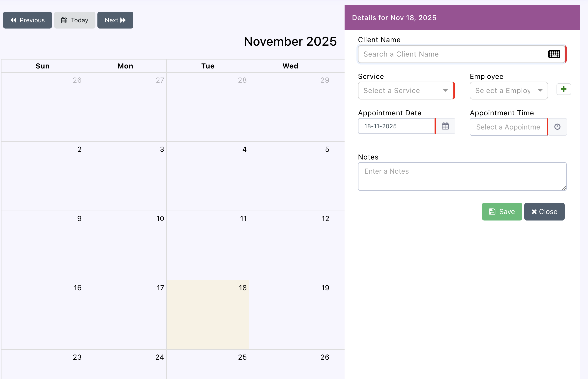Close the appointment details panel
Viewport: 588px width, 379px height.
point(544,212)
